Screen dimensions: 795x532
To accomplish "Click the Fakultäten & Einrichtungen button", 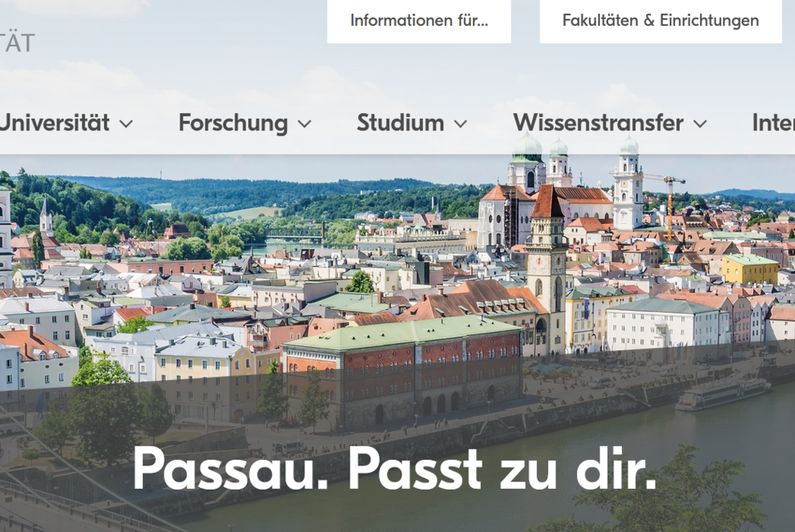I will (x=660, y=21).
